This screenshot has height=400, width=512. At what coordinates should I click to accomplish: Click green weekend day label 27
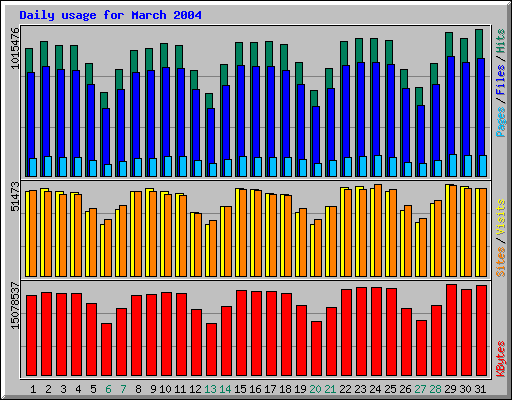[420, 389]
